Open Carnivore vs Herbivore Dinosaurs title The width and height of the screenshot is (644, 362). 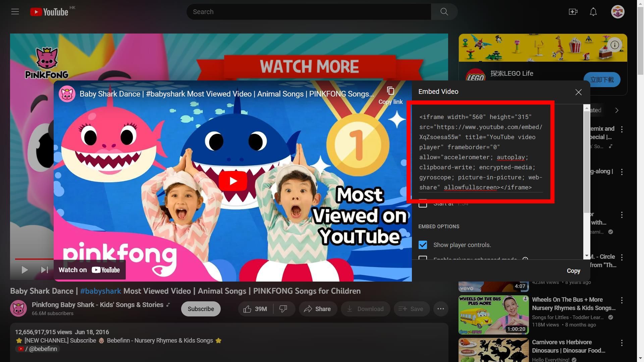click(569, 346)
